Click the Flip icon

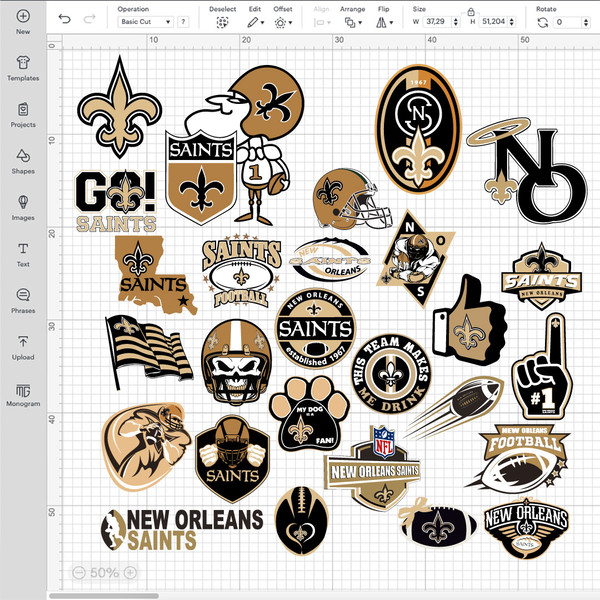coord(381,23)
